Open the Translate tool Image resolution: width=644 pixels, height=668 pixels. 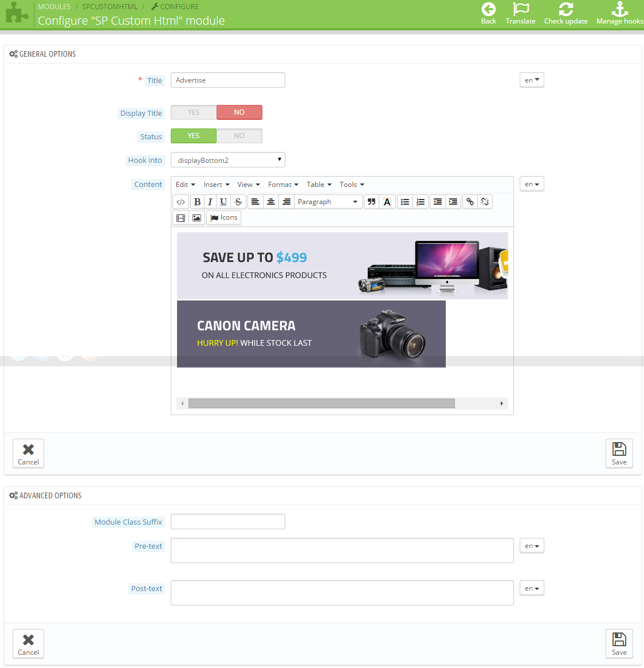(x=521, y=14)
